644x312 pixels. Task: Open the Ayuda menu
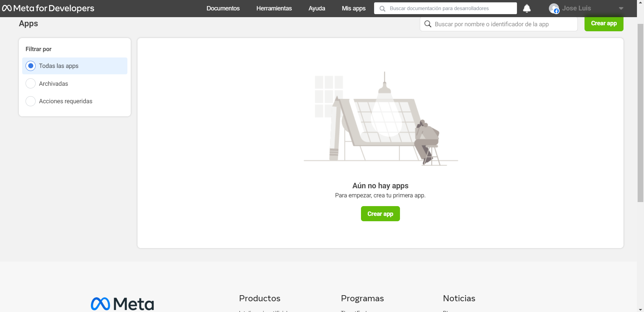click(x=317, y=8)
